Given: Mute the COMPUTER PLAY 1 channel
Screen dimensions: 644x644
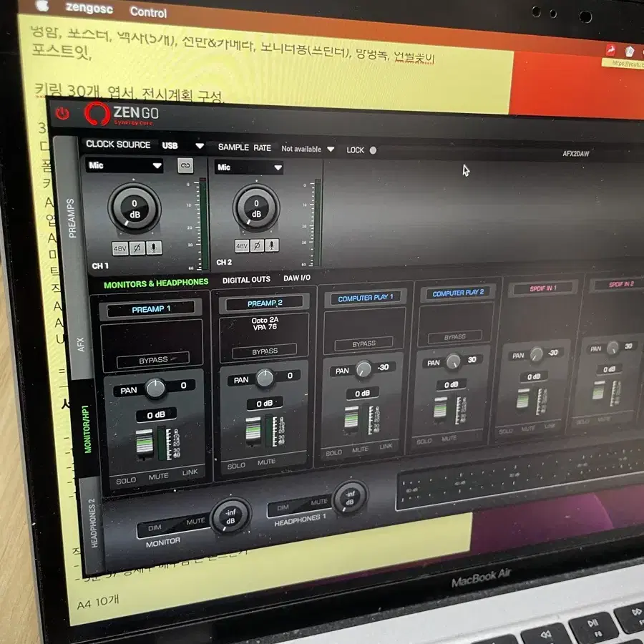Looking at the screenshot, I should coord(360,450).
